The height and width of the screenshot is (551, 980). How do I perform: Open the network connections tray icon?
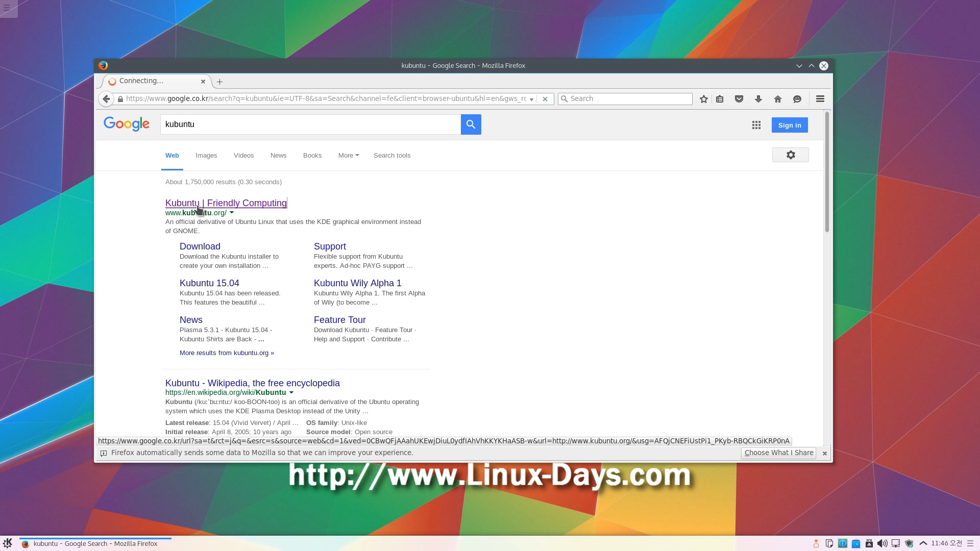coord(896,543)
